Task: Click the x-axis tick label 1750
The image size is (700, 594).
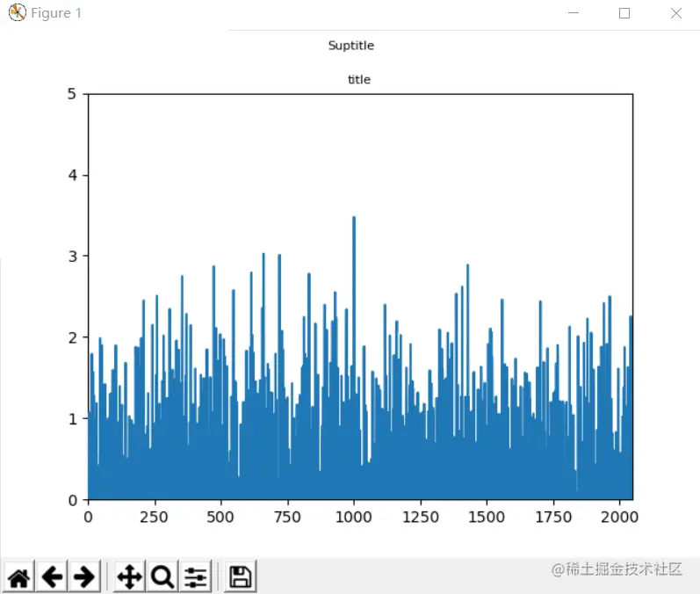Action: [553, 517]
